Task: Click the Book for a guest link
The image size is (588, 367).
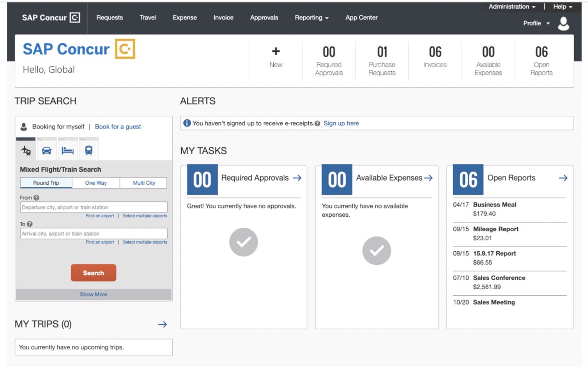Action: [x=118, y=127]
